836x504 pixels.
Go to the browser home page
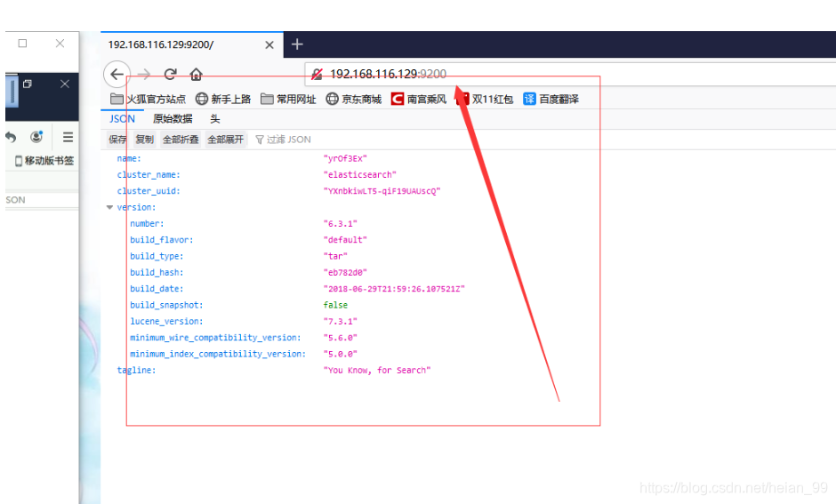(x=196, y=74)
